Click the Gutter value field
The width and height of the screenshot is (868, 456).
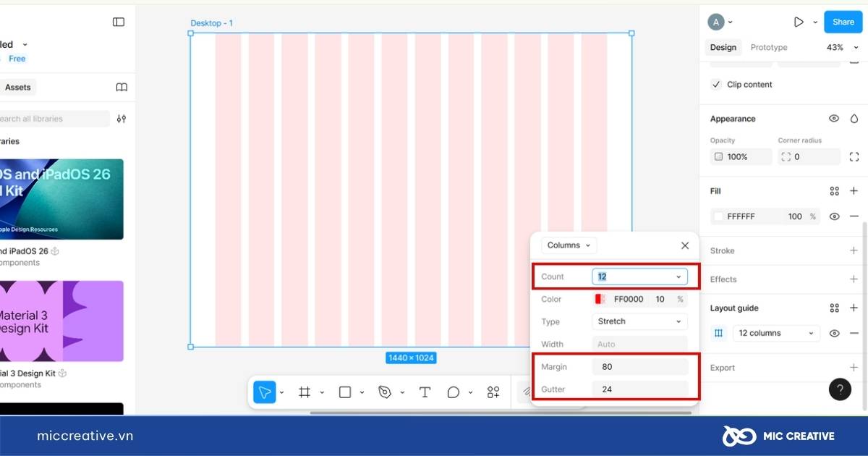coord(639,389)
